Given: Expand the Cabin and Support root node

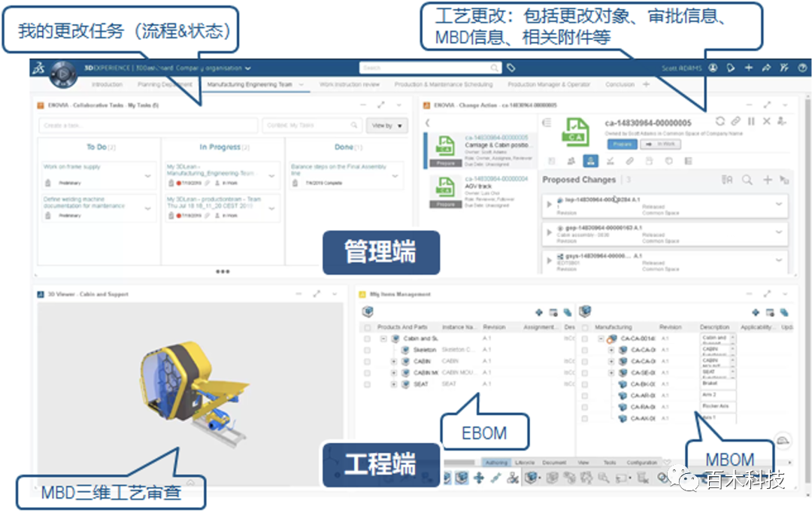Looking at the screenshot, I should [x=383, y=339].
